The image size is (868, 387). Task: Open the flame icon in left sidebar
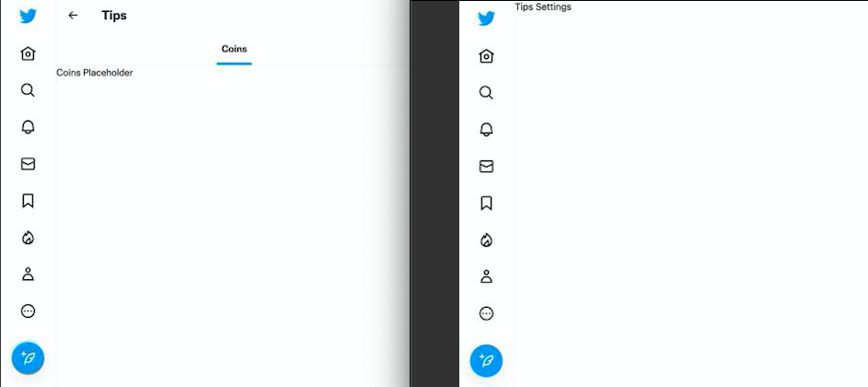(28, 238)
